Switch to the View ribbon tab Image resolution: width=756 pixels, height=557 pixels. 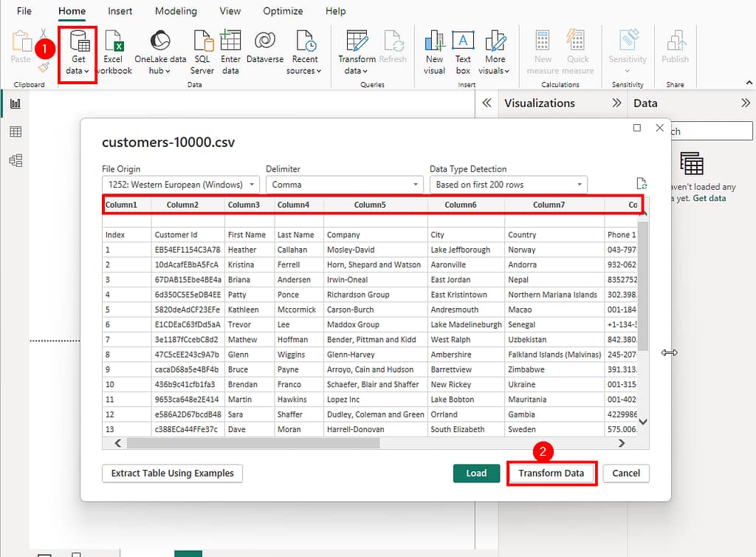pos(230,11)
